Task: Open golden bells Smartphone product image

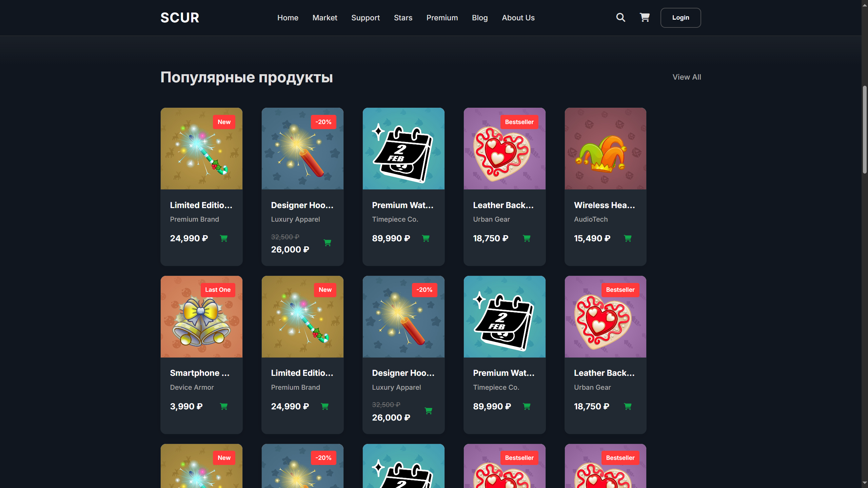Action: click(x=201, y=317)
